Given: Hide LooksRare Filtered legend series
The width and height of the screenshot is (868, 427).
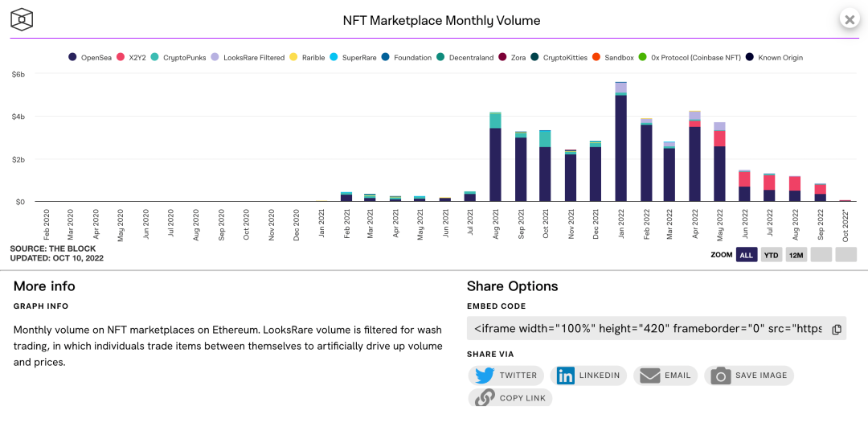Looking at the screenshot, I should 248,57.
